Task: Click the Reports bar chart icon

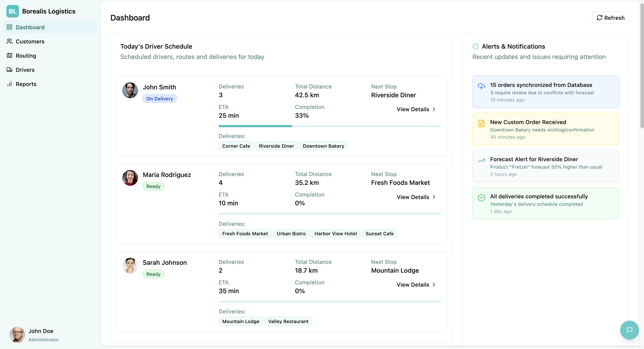Action: coord(9,84)
